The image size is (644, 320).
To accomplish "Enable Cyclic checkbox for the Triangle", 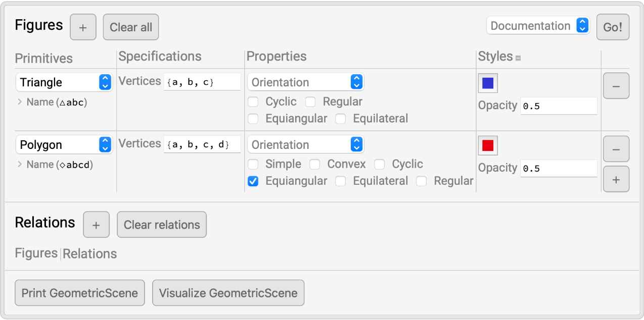I will point(253,102).
